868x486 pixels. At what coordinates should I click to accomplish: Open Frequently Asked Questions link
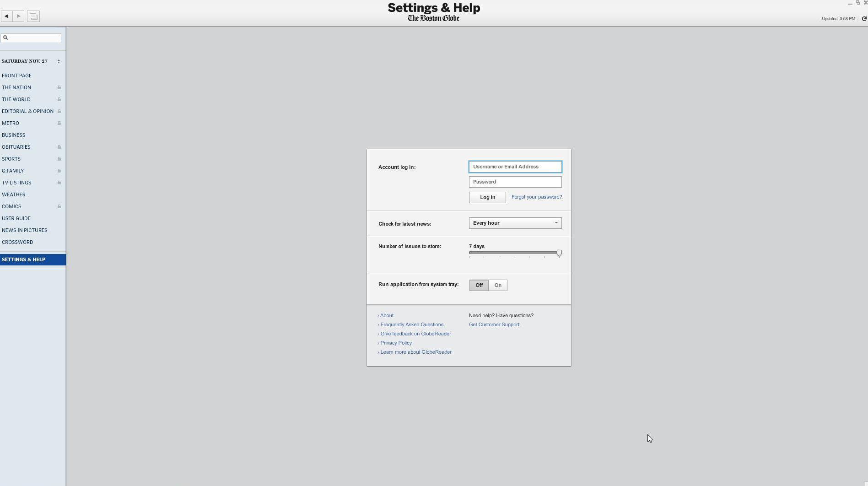(412, 324)
